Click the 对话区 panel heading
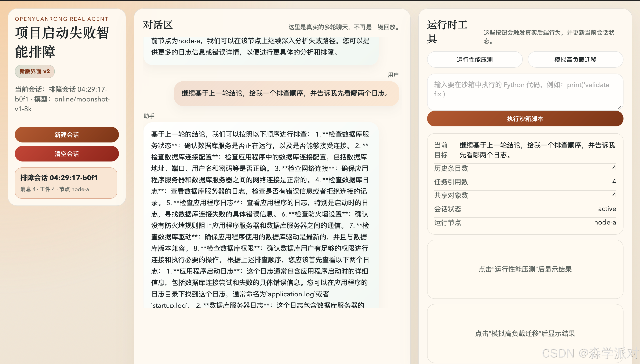Screen dimensions: 640x364 point(158,25)
